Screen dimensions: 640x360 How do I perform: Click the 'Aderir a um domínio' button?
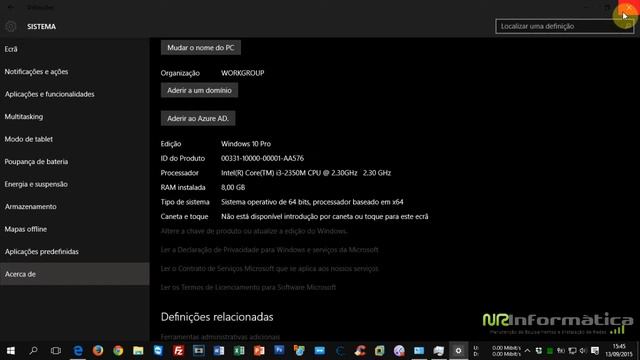click(x=199, y=90)
